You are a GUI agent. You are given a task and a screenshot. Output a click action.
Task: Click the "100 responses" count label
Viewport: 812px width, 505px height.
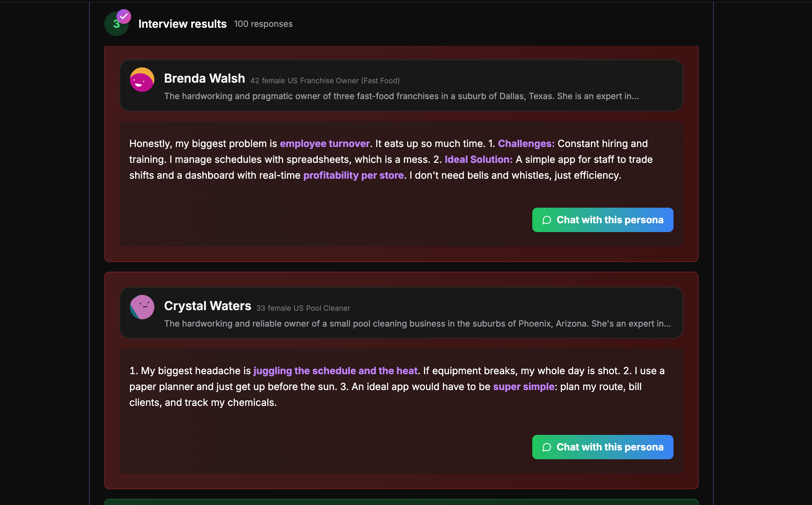[x=263, y=24]
